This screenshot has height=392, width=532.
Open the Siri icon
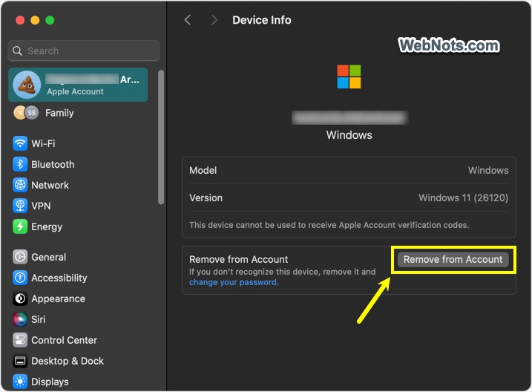(20, 319)
